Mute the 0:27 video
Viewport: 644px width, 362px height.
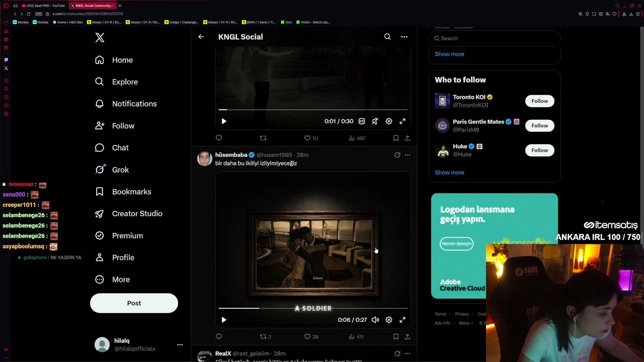click(375, 320)
